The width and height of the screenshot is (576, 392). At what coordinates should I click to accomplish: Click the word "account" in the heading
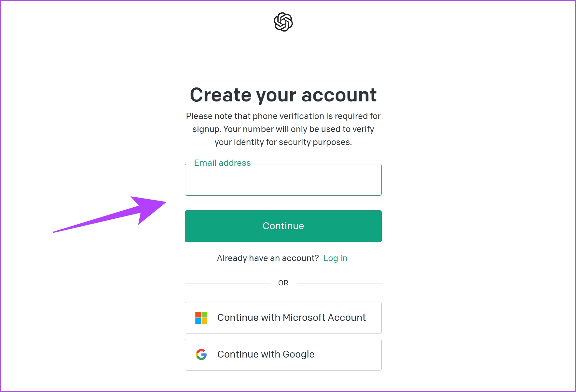click(339, 95)
